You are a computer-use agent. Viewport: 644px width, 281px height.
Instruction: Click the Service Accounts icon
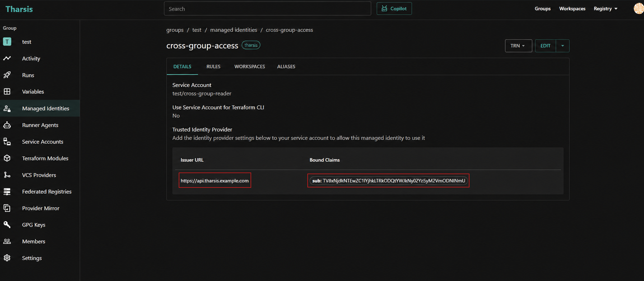[7, 142]
